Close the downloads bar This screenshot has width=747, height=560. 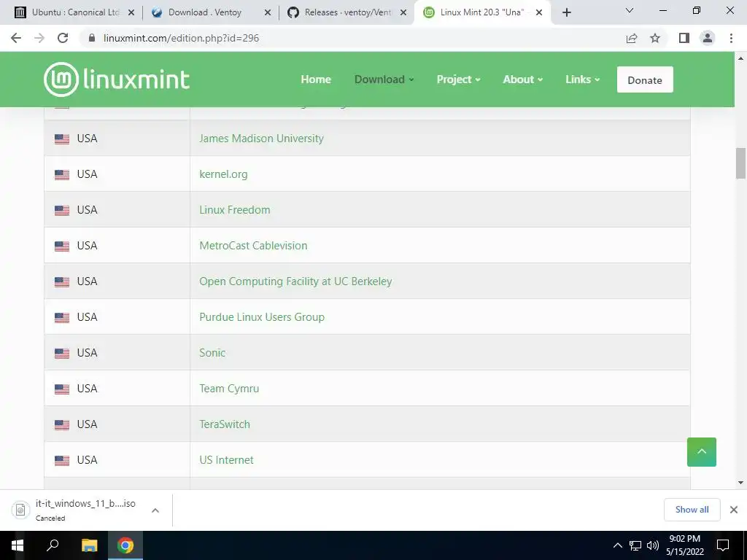(x=734, y=510)
